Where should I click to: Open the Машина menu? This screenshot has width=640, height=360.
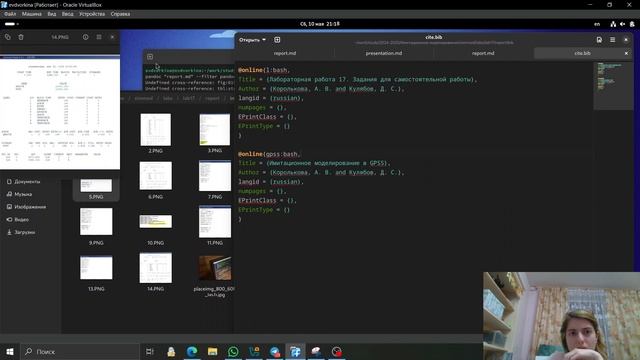tap(31, 14)
